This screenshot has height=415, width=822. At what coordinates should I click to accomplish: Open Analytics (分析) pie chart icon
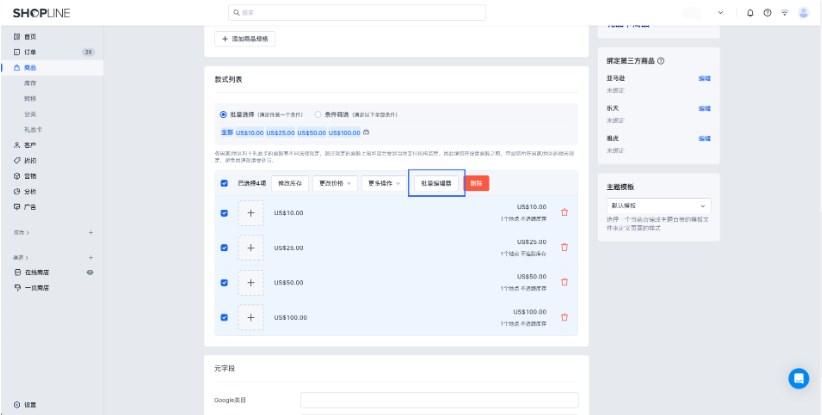[x=17, y=191]
